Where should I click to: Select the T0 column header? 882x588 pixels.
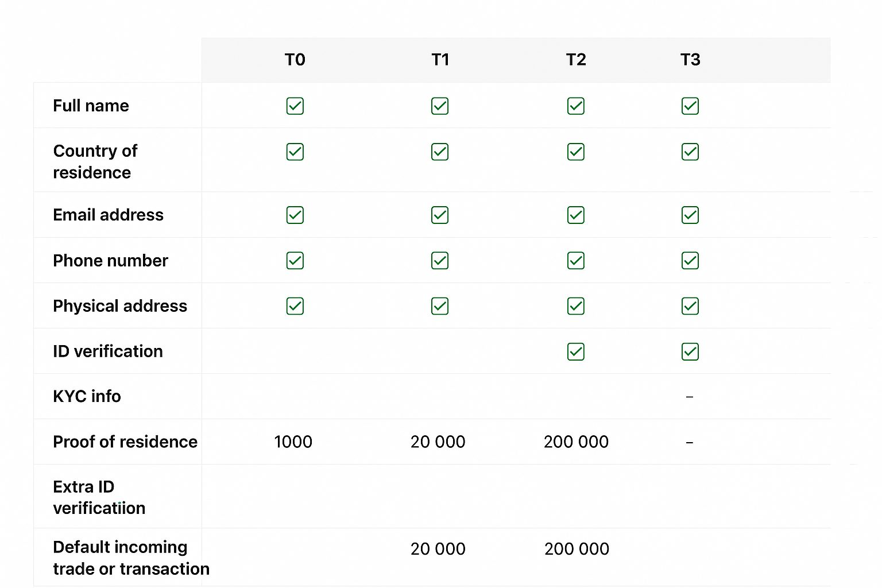[295, 60]
